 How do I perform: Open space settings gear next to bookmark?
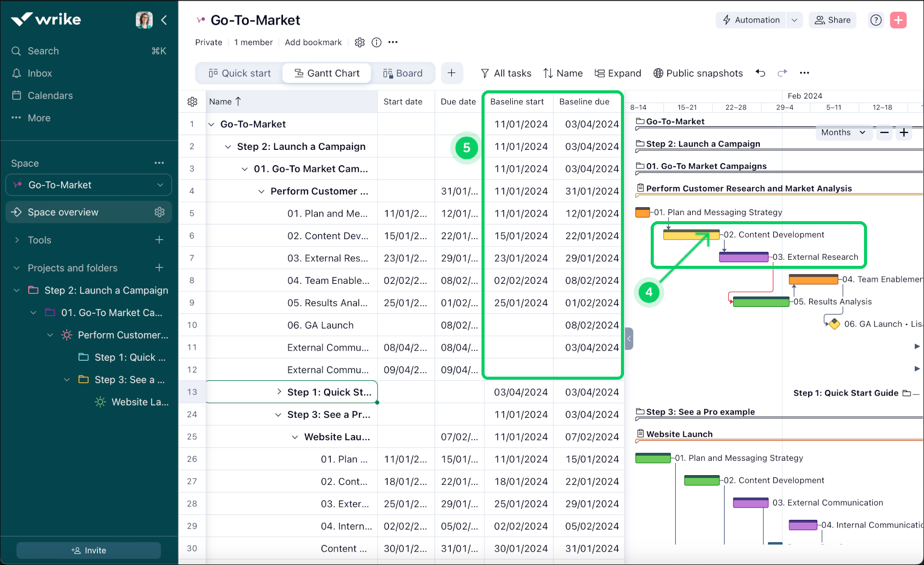pyautogui.click(x=359, y=43)
